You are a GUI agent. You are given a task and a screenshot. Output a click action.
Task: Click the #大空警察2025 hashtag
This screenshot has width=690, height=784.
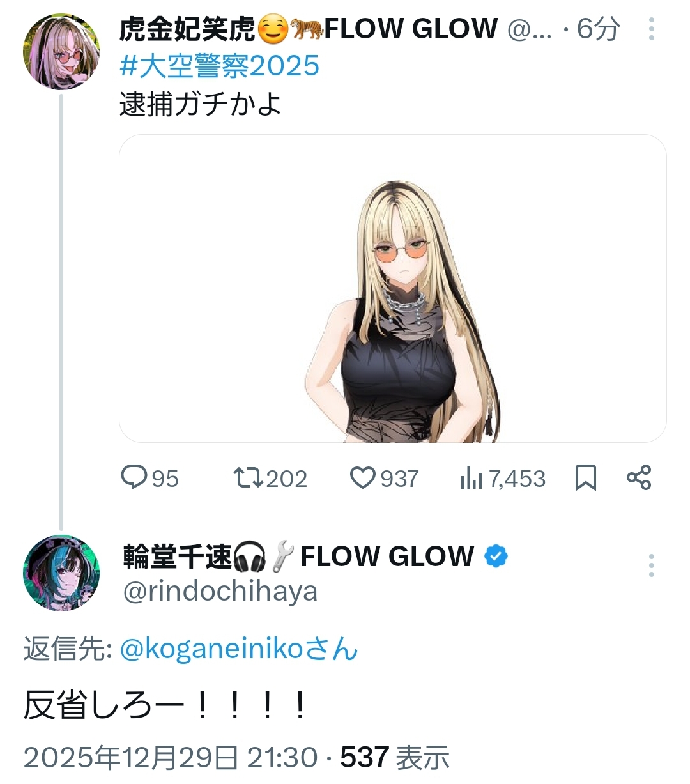(219, 66)
